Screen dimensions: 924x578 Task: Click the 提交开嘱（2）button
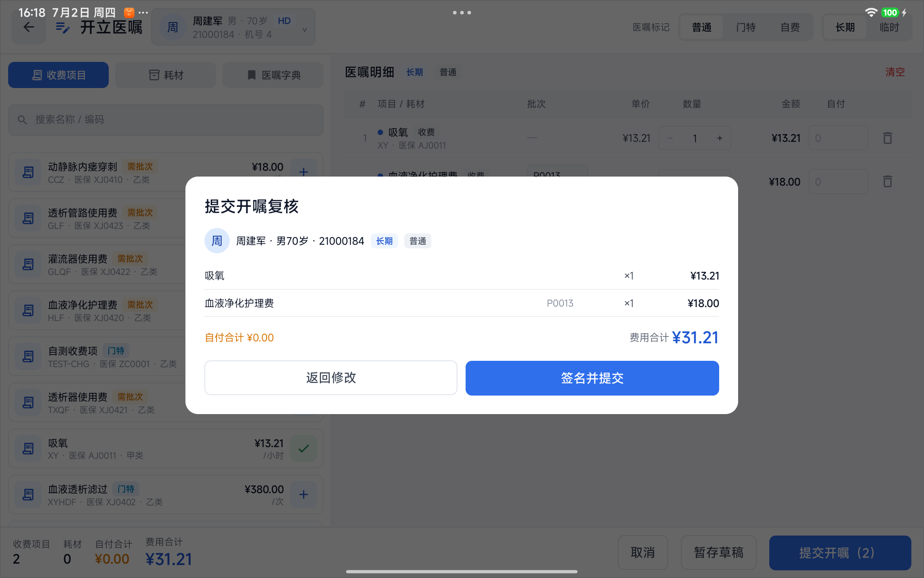coord(840,553)
